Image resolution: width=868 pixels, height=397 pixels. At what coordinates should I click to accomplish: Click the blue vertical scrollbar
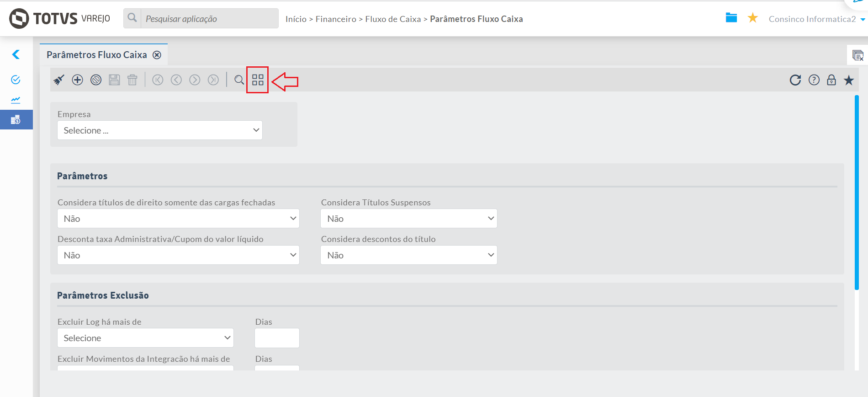857,192
